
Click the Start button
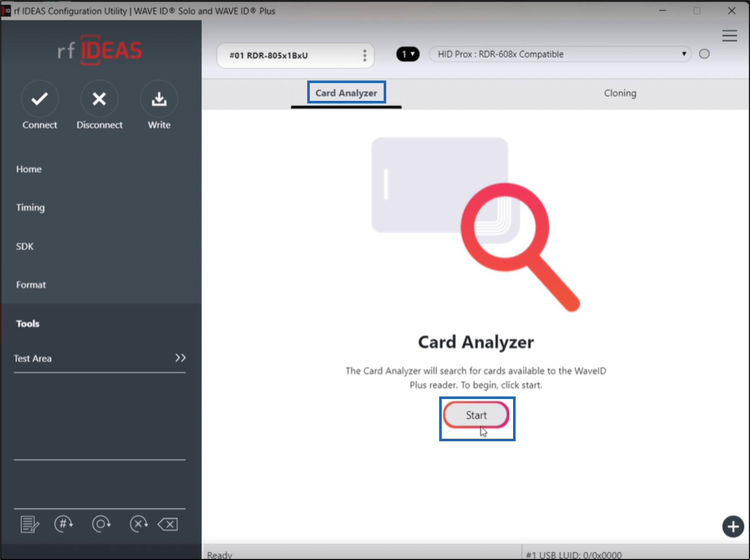[x=476, y=415]
